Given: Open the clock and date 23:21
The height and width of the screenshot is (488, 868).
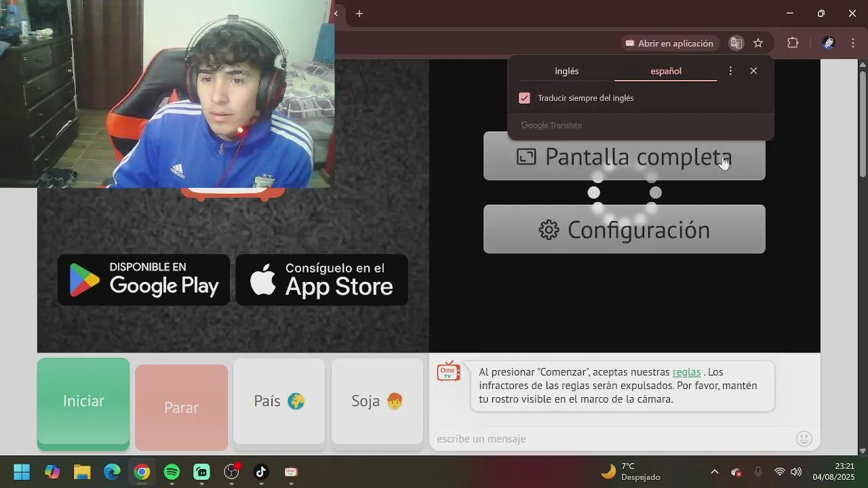Looking at the screenshot, I should point(834,472).
